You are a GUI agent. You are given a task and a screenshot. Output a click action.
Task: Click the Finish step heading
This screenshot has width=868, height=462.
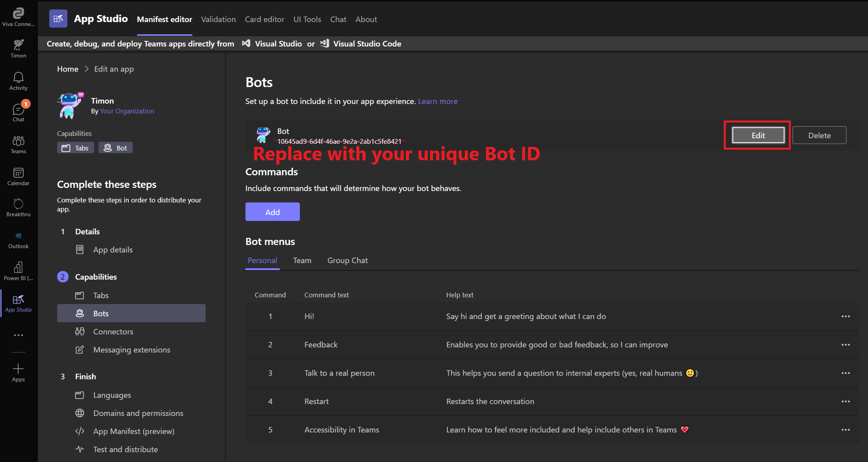coord(85,377)
